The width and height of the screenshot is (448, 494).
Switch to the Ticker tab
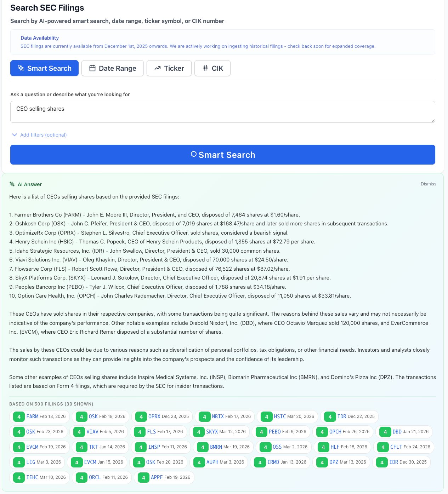[169, 68]
